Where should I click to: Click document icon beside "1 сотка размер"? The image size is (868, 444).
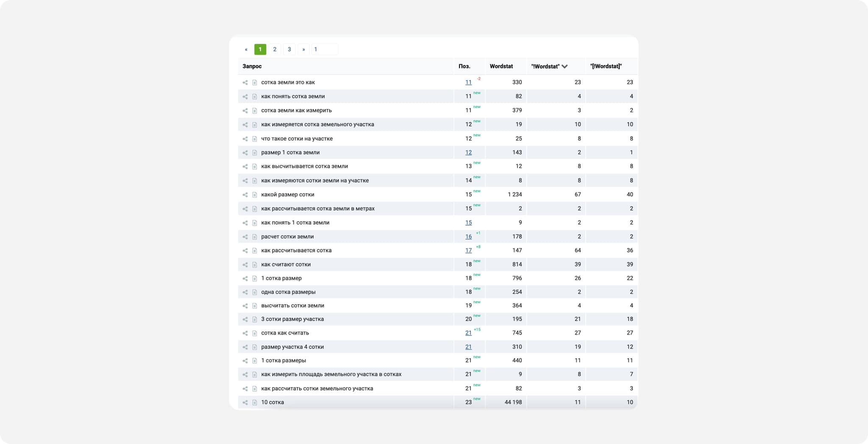[x=255, y=279]
